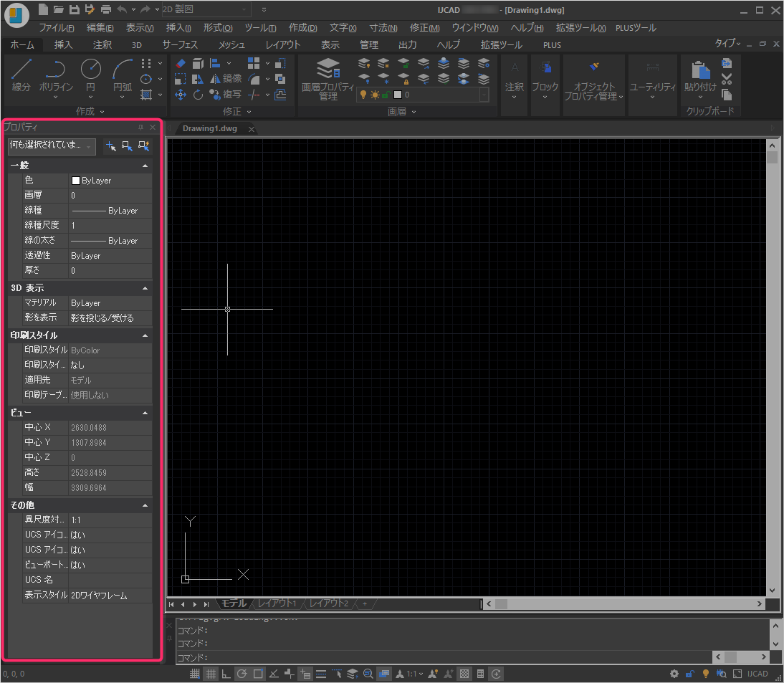Screen dimensions: 784x683
Task: Switch to レイアウト1 layout tab
Action: [x=277, y=604]
